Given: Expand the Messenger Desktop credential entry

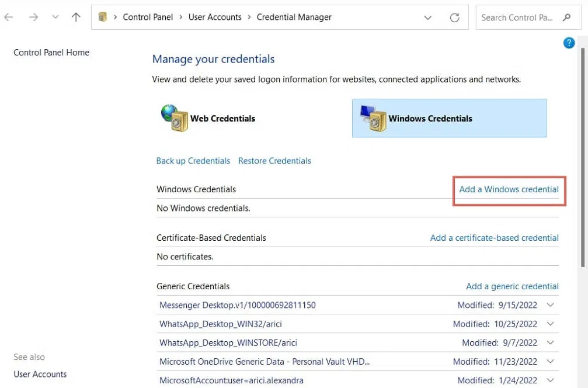Looking at the screenshot, I should tap(549, 304).
